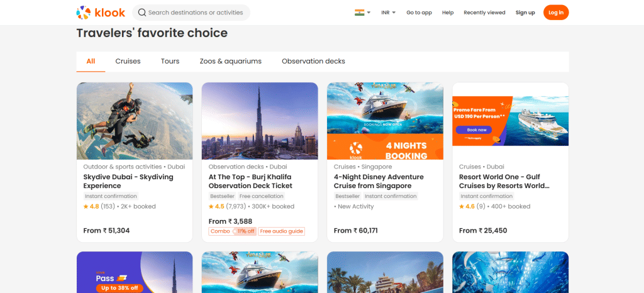Click the India flag icon

pos(360,13)
